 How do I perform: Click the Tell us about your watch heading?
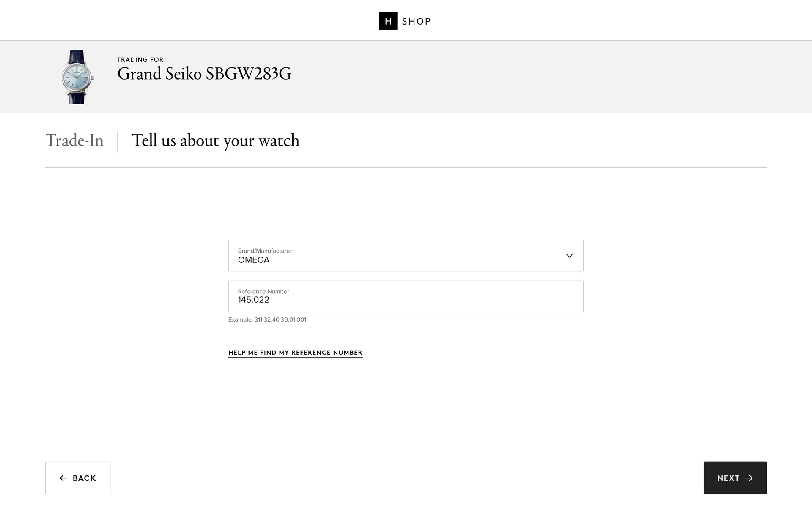tap(215, 141)
